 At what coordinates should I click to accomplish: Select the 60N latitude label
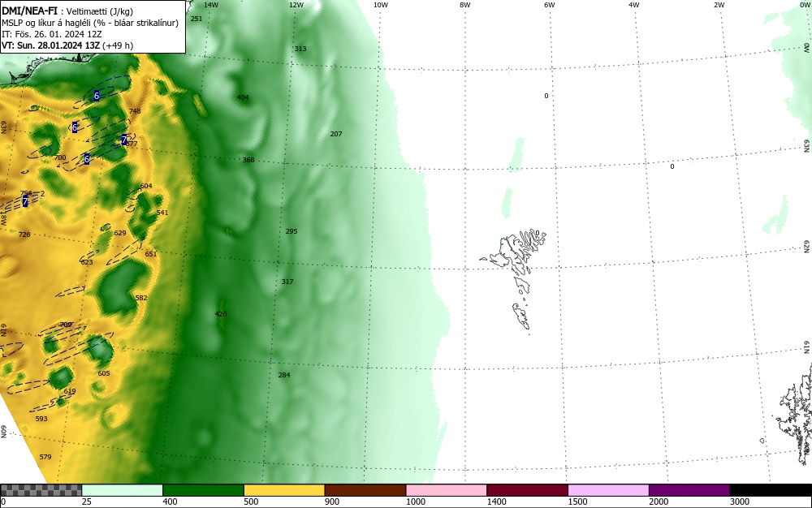coord(3,432)
